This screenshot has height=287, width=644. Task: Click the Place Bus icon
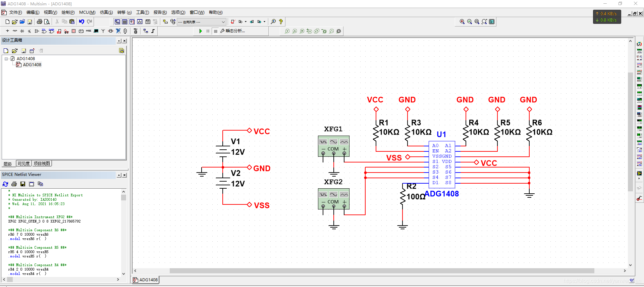click(x=153, y=31)
